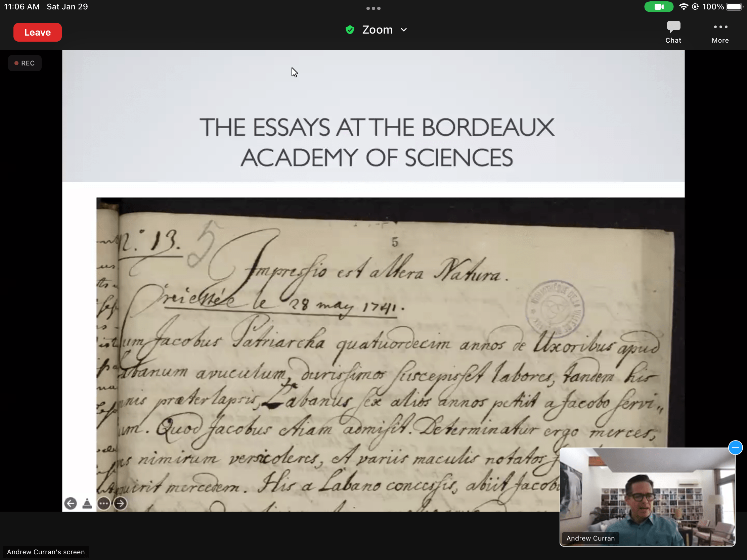Go to the previous slide arrow
The image size is (747, 560).
pos(71,503)
